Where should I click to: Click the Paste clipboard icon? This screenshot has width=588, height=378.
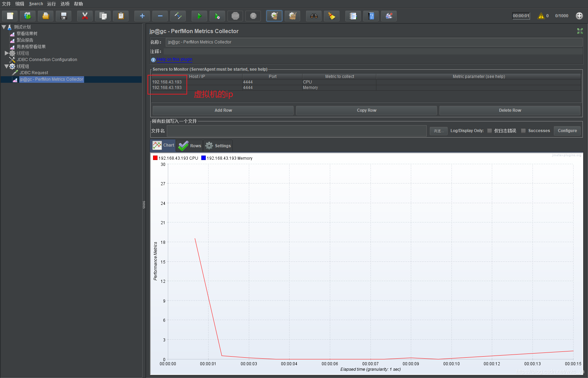(121, 16)
